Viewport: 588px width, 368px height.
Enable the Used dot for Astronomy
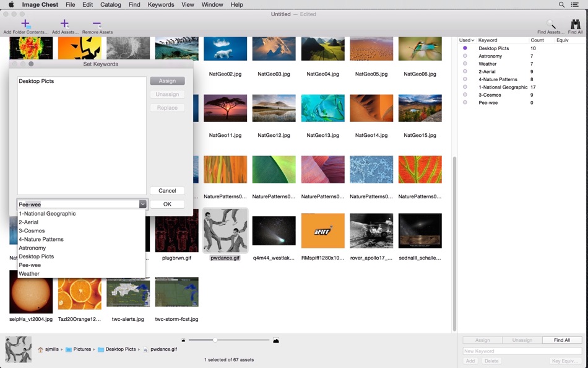[465, 56]
